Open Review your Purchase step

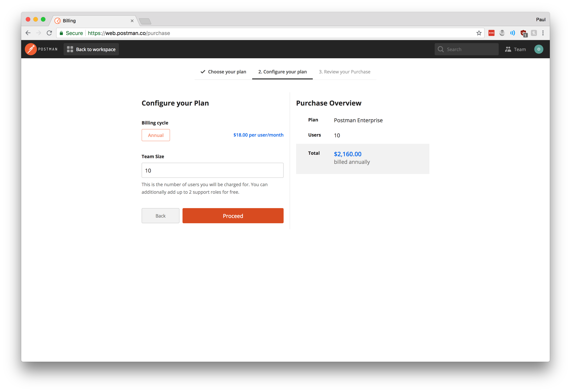point(344,72)
